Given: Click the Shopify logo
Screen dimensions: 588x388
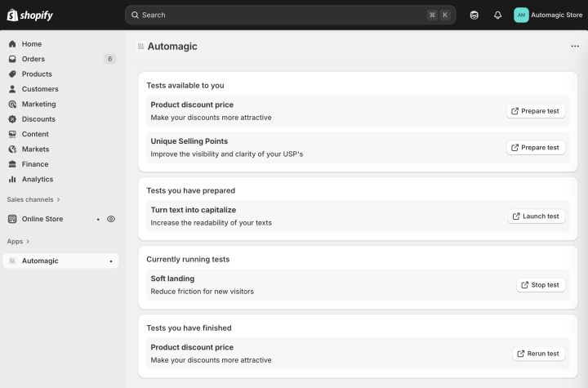Looking at the screenshot, I should point(30,15).
